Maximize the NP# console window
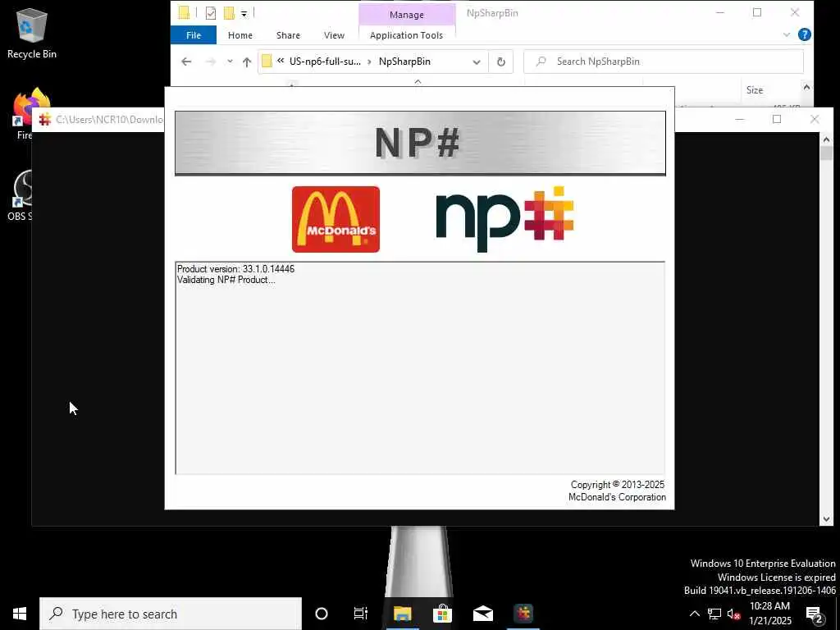The height and width of the screenshot is (630, 840). click(777, 119)
